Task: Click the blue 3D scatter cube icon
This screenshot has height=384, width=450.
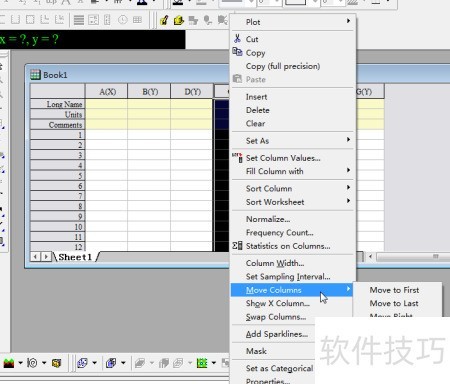Action: pos(82,363)
